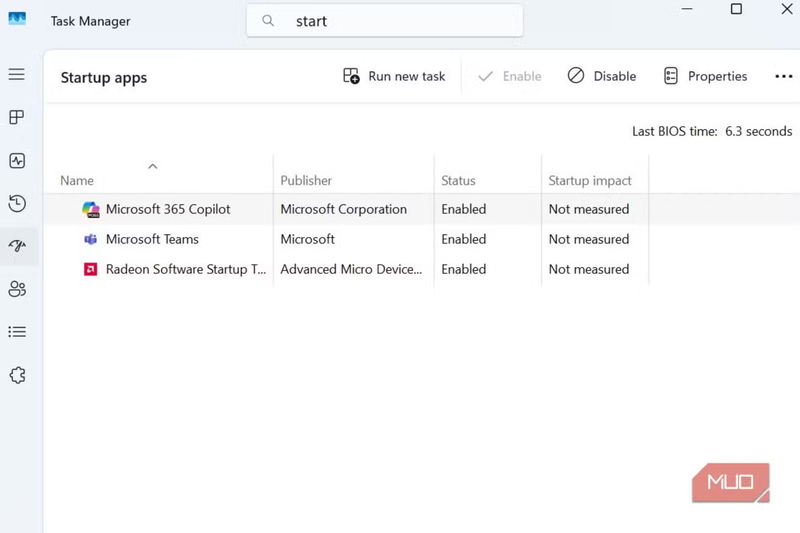
Task: Open Services page in sidebar
Action: 17,375
